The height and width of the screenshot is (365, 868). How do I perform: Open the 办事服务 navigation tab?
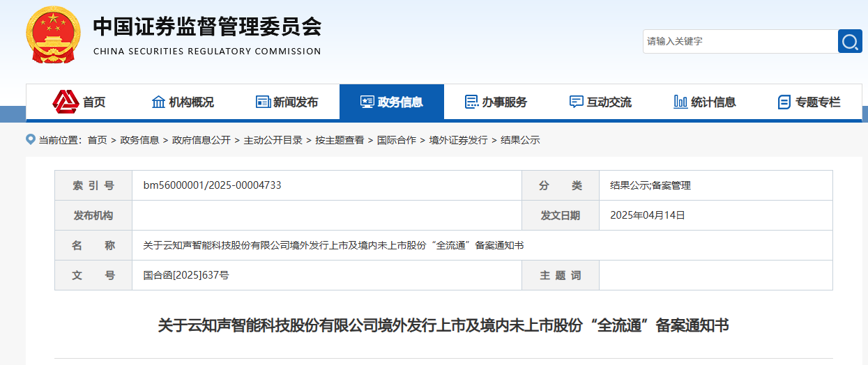pos(496,102)
